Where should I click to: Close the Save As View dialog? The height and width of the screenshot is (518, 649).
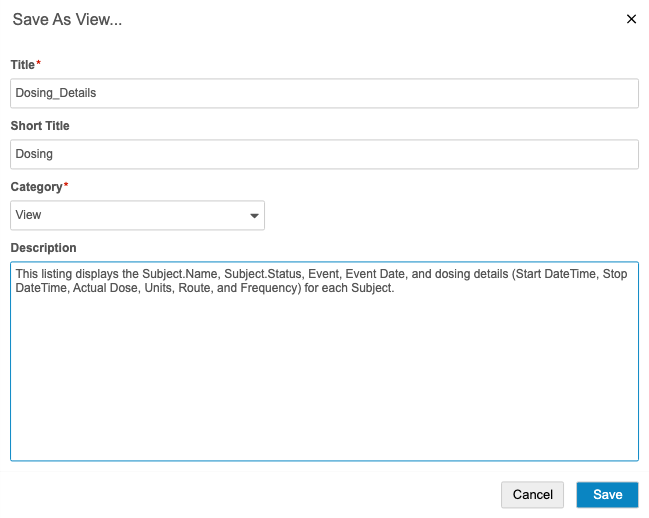pyautogui.click(x=631, y=19)
